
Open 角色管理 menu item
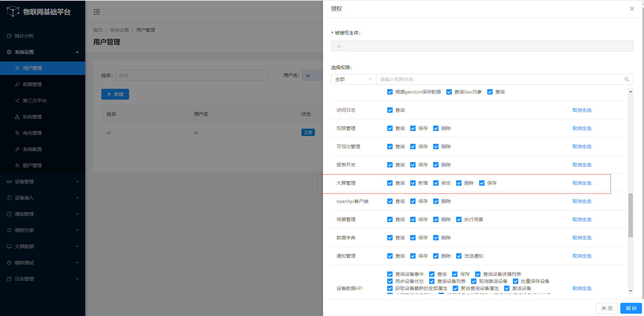pyautogui.click(x=32, y=133)
